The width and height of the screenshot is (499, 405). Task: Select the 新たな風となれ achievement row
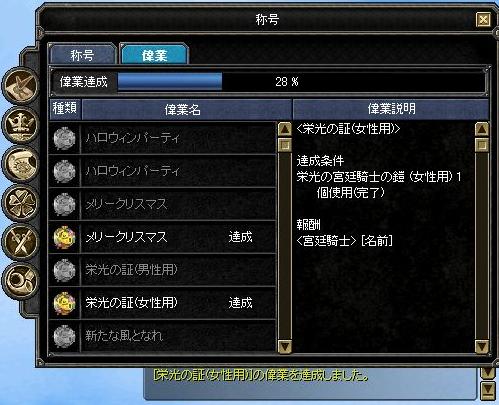click(x=162, y=336)
